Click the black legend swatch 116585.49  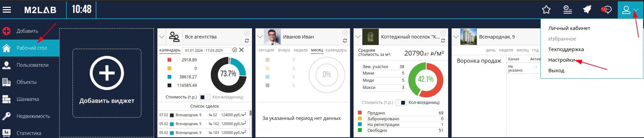[169, 86]
